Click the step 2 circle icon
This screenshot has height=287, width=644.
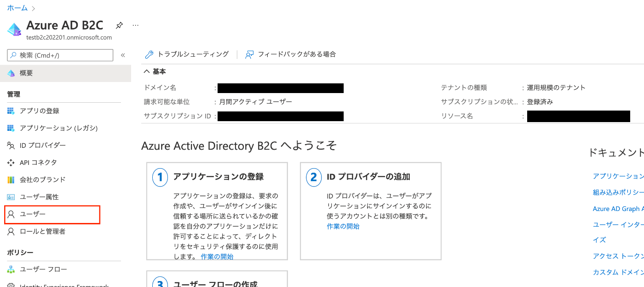[314, 177]
